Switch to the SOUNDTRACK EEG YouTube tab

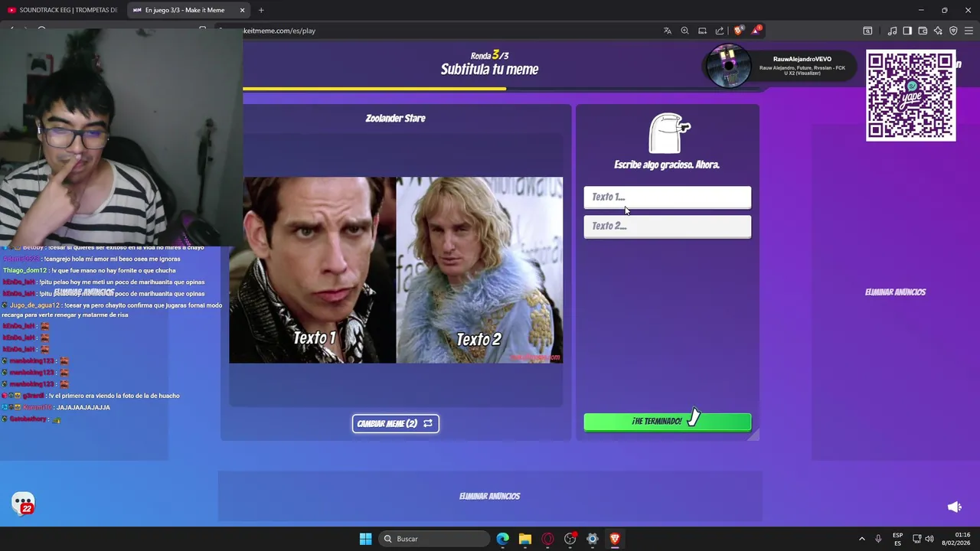[x=63, y=10]
